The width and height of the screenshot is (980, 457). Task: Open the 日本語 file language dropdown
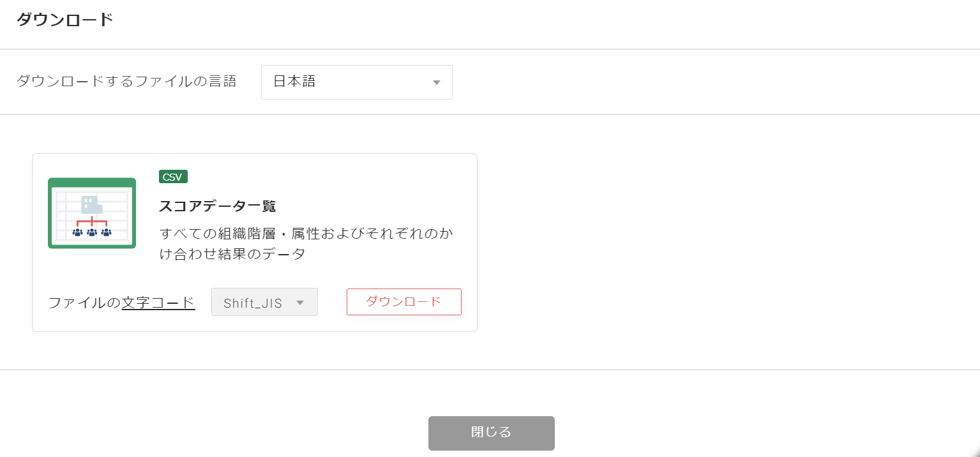click(356, 82)
